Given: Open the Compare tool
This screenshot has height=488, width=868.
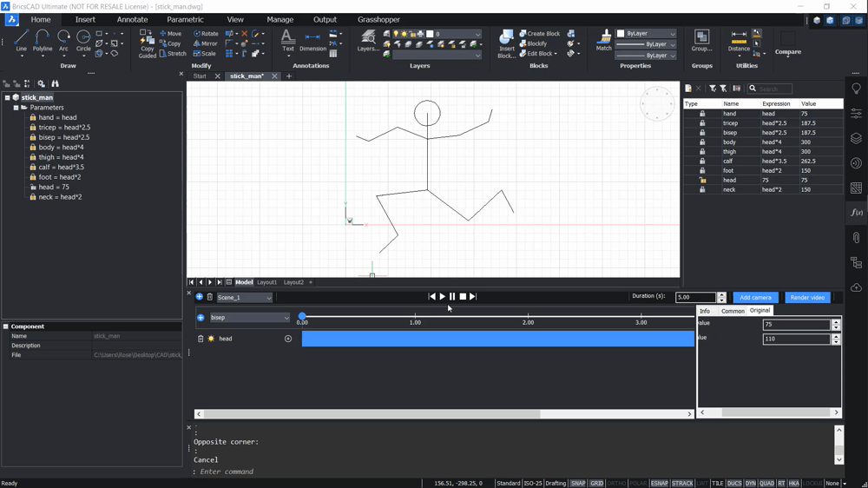Looking at the screenshot, I should (788, 43).
